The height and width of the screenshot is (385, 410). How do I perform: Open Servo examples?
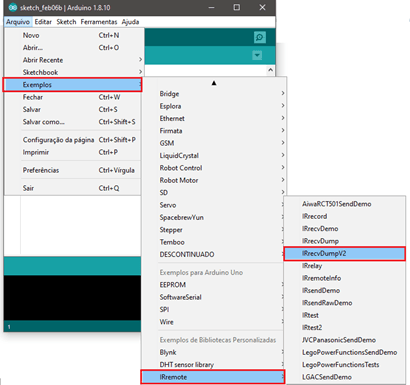(x=213, y=205)
